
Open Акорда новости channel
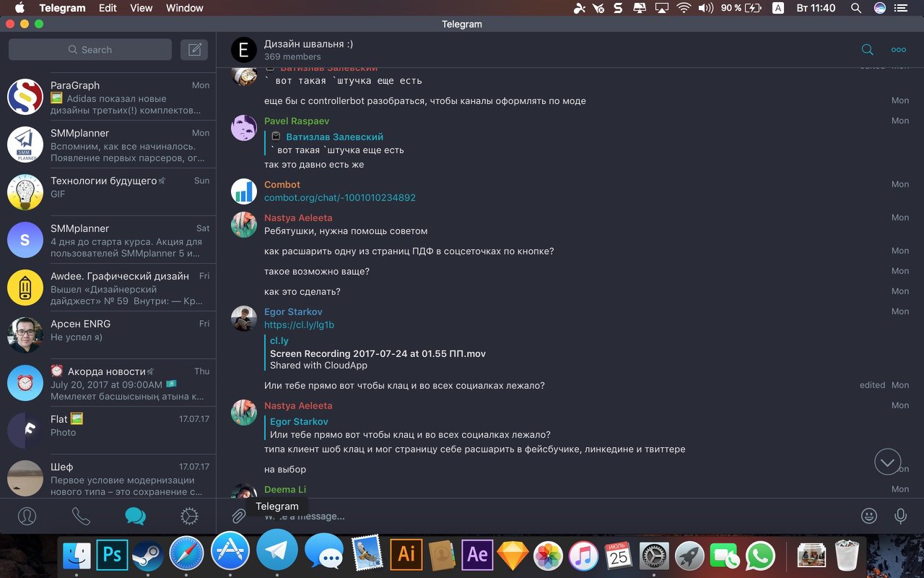pos(108,383)
